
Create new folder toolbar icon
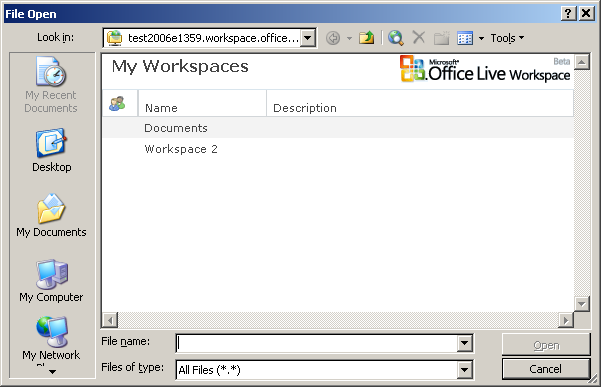442,38
